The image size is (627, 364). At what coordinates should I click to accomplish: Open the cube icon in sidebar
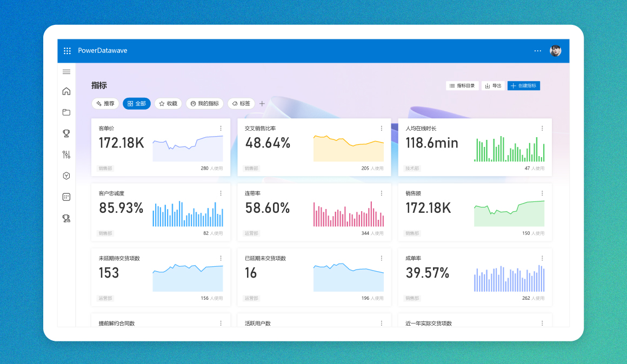66,176
